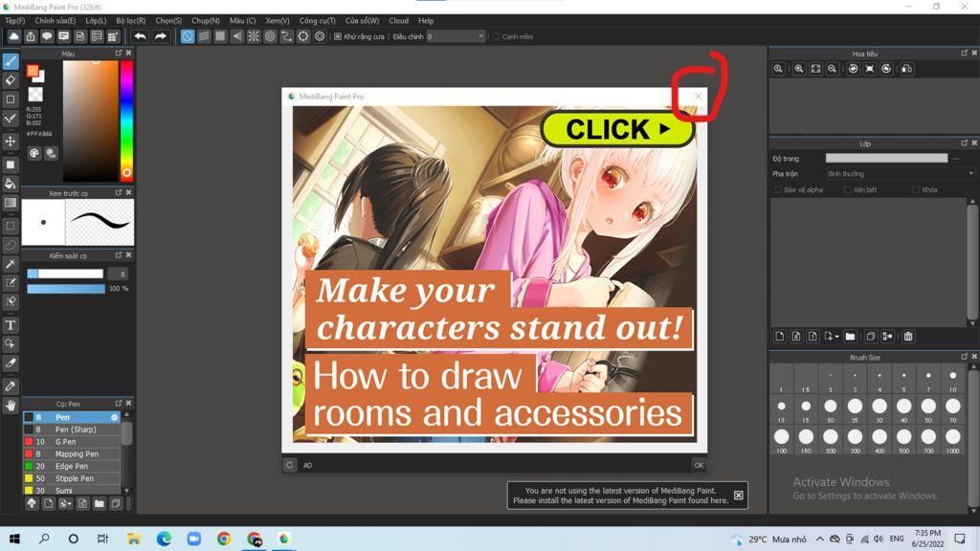Toggle Cạnh mềm checkbox
This screenshot has width=980, height=551.
coord(497,37)
